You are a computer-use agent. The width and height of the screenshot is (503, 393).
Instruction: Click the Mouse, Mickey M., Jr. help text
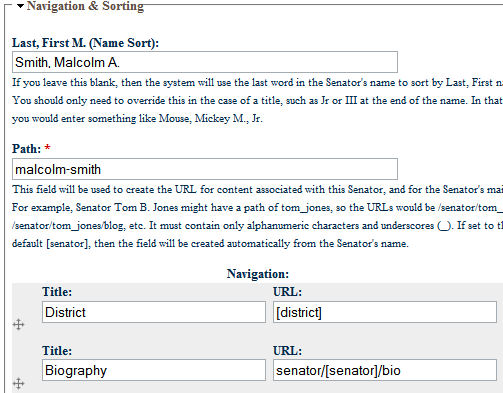(211, 119)
